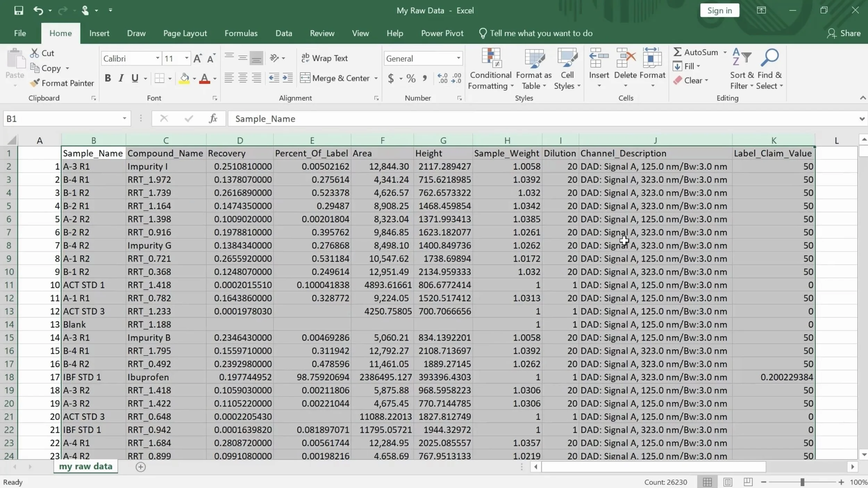Open the font name Calibri dropdown
The height and width of the screenshot is (488, 868).
click(157, 58)
